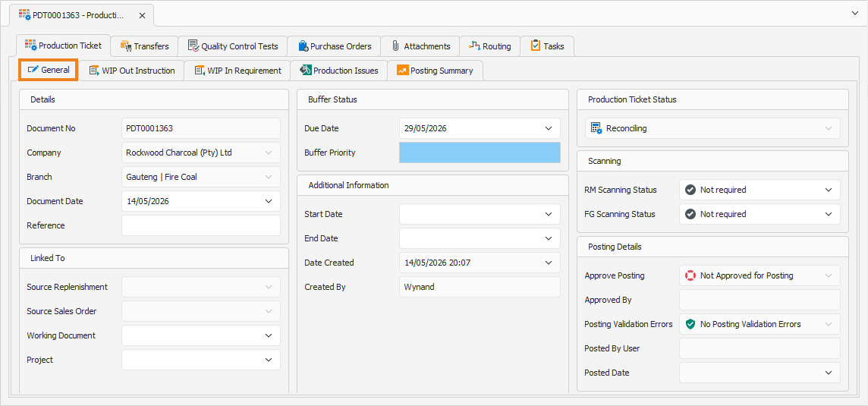Viewport: 868px width, 406px height.
Task: Switch to the WIP In Requirement tab
Action: point(237,71)
